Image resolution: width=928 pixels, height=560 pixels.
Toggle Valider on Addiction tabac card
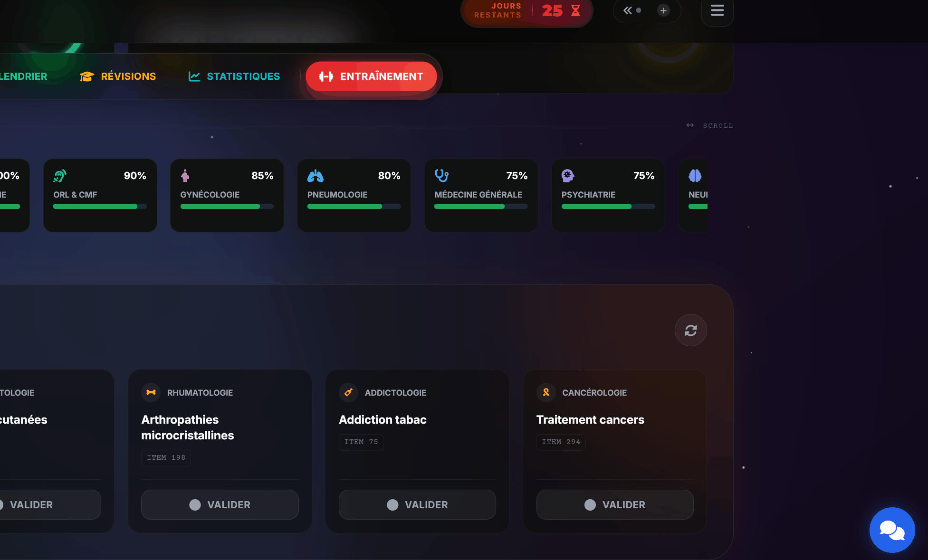(417, 504)
